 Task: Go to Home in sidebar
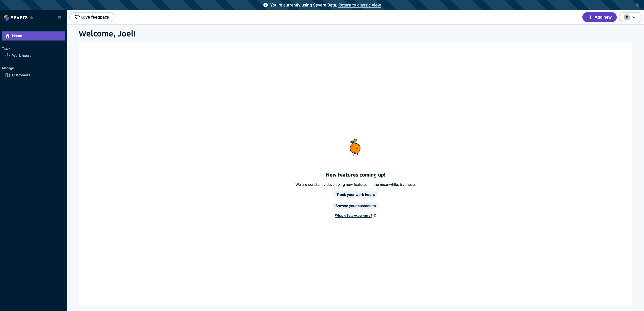pyautogui.click(x=33, y=36)
